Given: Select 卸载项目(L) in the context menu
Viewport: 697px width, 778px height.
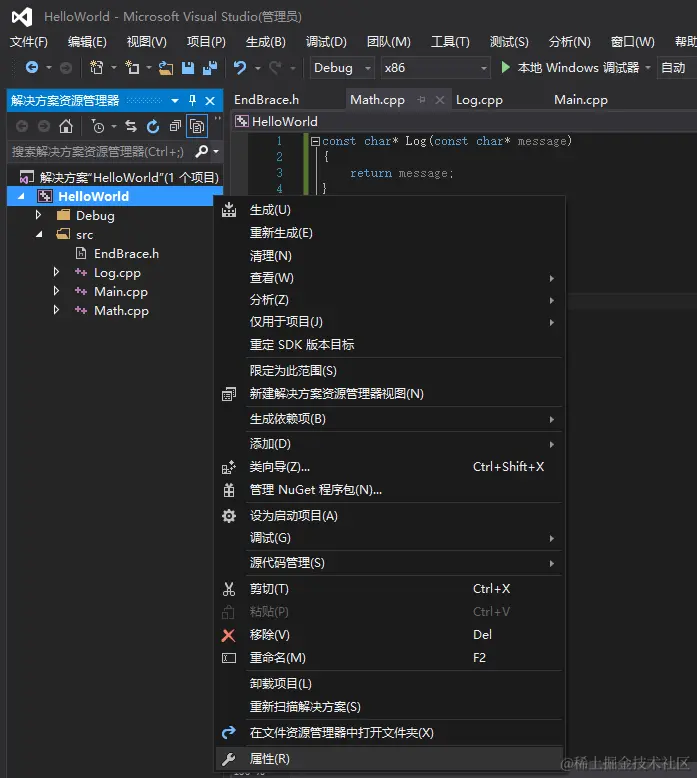Looking at the screenshot, I should [x=389, y=684].
